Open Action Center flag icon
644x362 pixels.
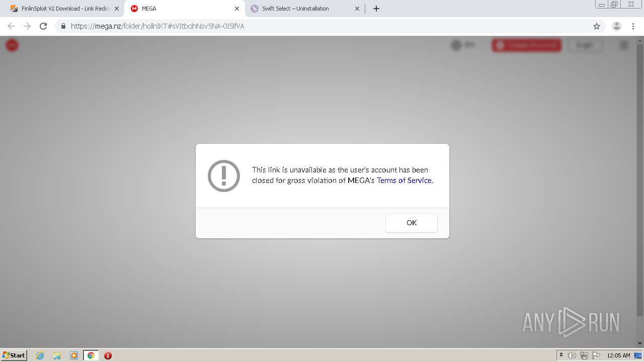click(x=596, y=355)
